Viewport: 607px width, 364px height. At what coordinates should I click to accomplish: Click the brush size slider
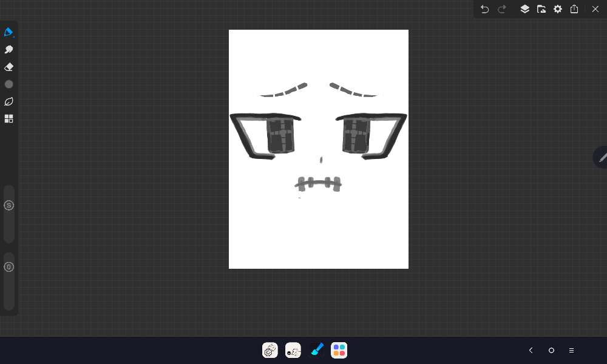pos(8,214)
